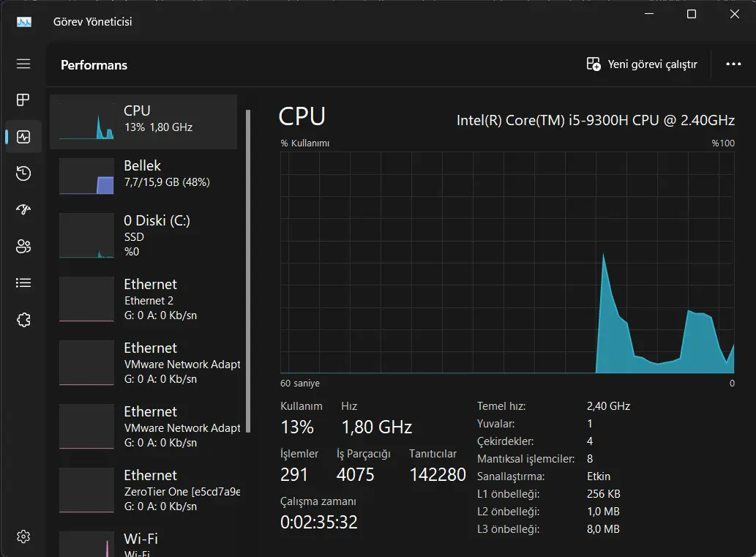Click the Mantıksal işlemciler value 8
Screen dimensions: 756x557
[x=590, y=459]
